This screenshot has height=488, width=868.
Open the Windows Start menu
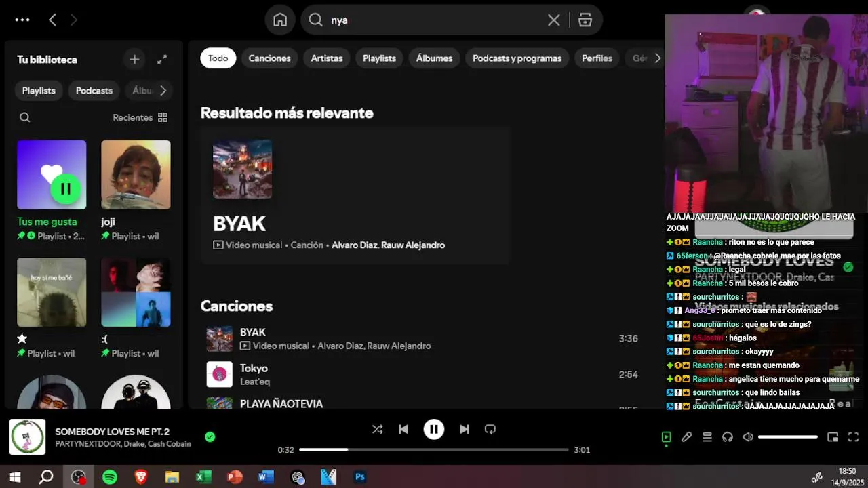click(15, 477)
